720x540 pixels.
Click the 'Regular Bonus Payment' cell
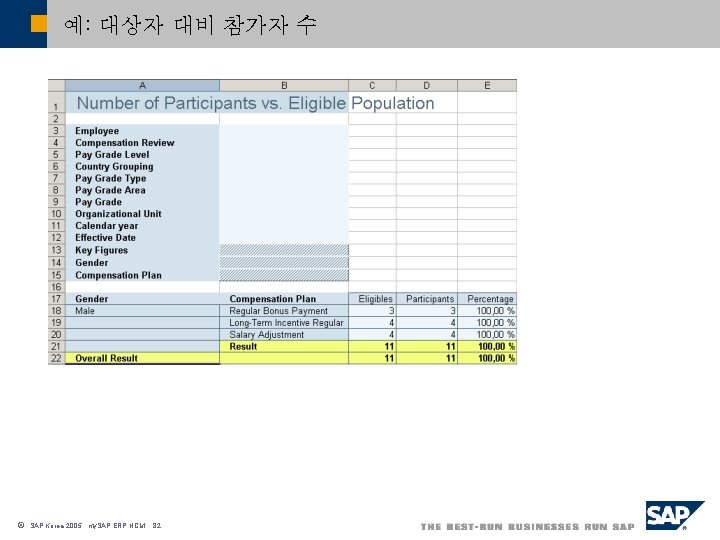pyautogui.click(x=284, y=311)
